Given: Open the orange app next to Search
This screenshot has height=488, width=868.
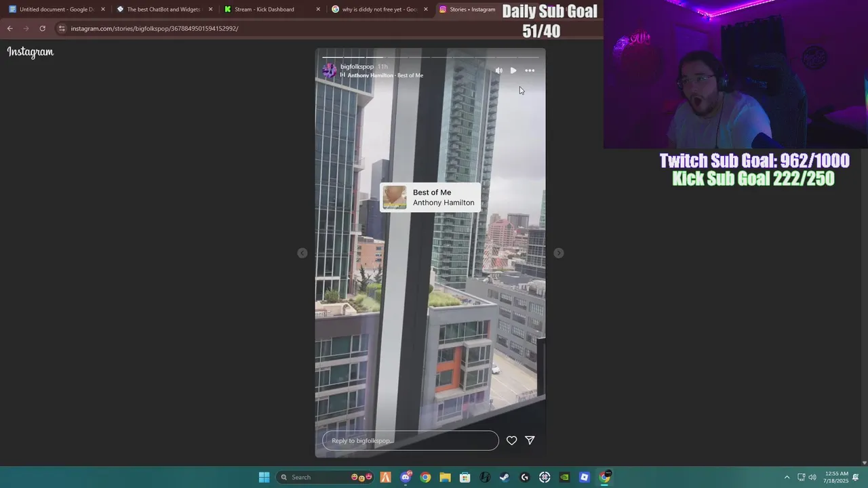Looking at the screenshot, I should click(385, 477).
